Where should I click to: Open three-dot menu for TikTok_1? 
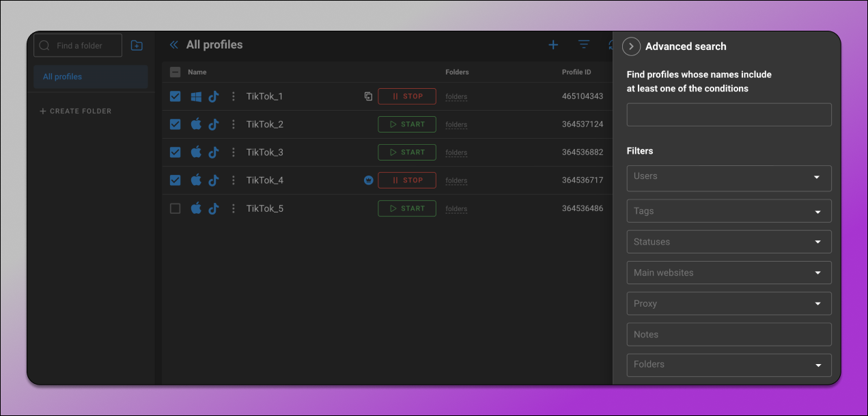pos(233,96)
